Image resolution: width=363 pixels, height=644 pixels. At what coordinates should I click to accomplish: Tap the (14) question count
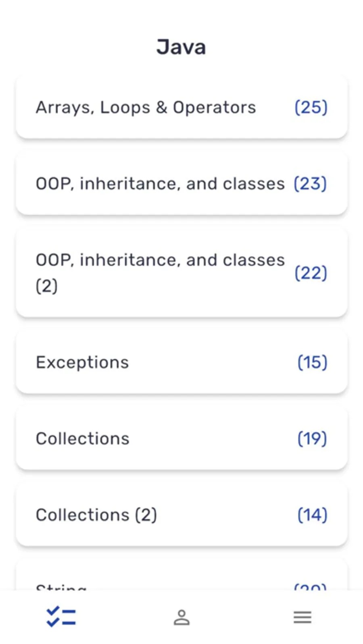click(x=312, y=515)
